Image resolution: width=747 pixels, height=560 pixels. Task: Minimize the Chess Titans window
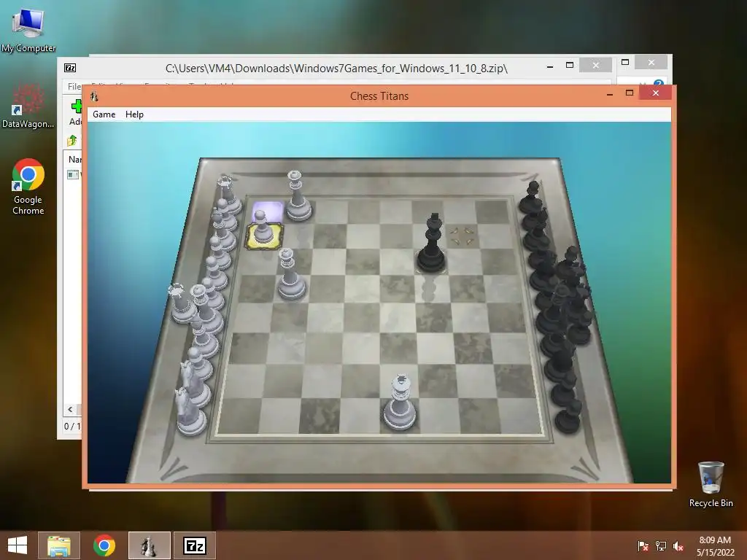[610, 94]
